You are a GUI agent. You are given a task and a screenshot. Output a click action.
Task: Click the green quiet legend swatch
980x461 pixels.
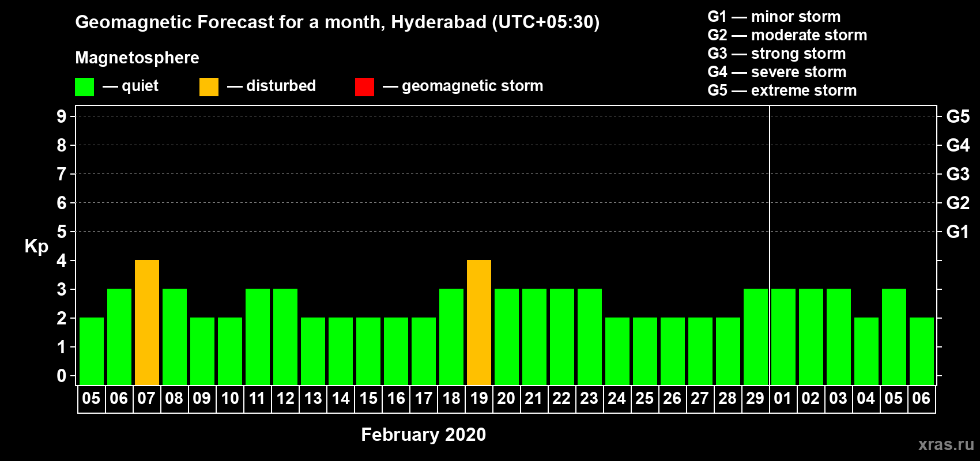84,87
